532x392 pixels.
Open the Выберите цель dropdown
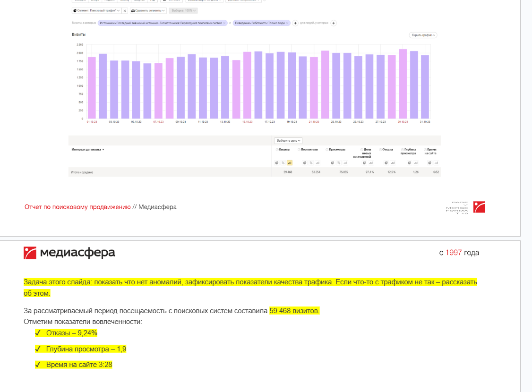(x=288, y=140)
